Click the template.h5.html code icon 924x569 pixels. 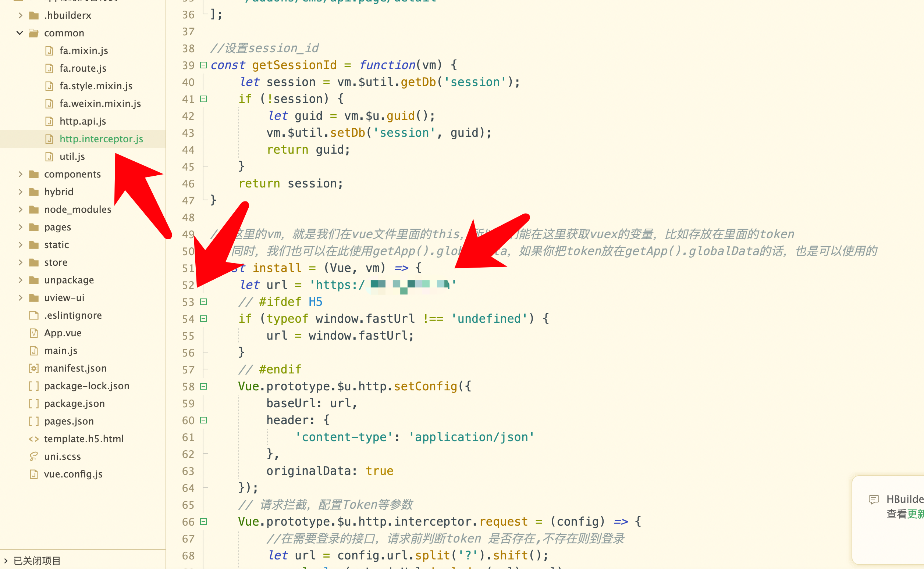(34, 439)
